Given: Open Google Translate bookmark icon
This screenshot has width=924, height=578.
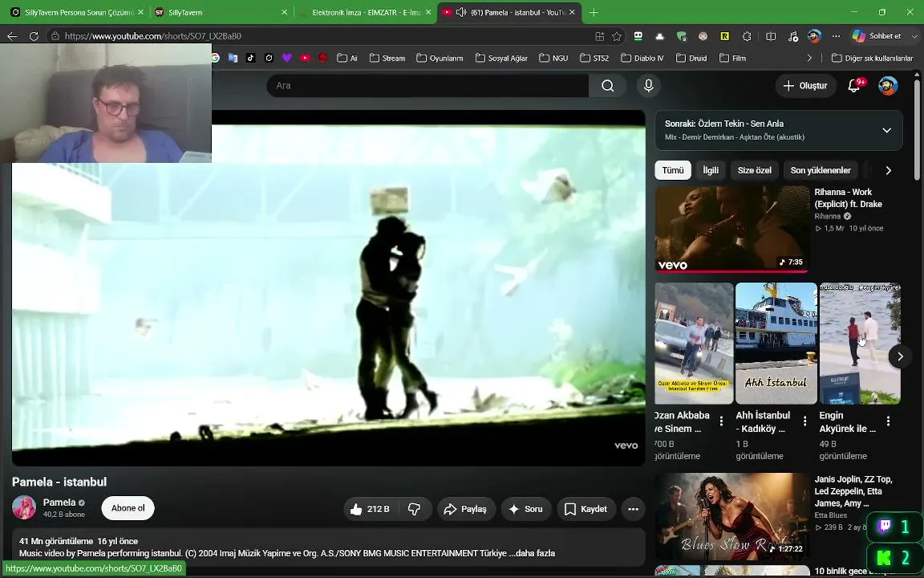Looking at the screenshot, I should (x=233, y=58).
